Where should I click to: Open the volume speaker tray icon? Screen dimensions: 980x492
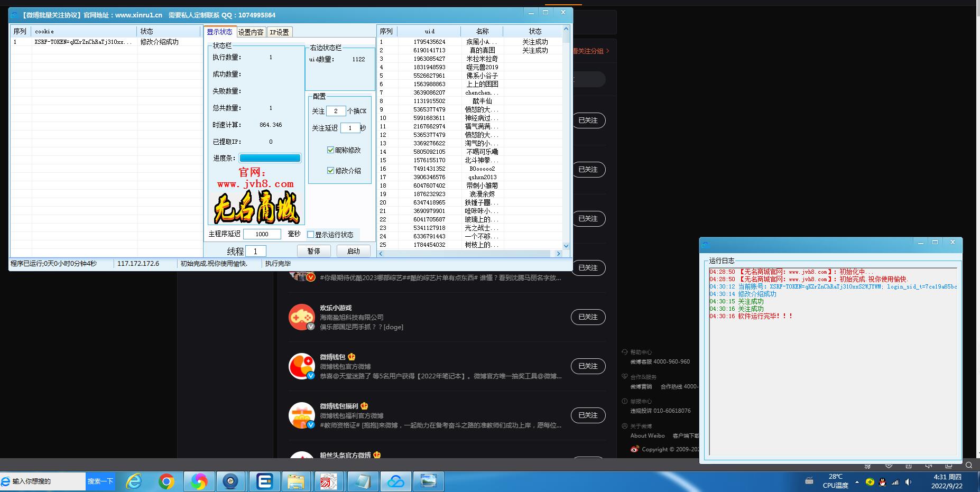pyautogui.click(x=908, y=482)
